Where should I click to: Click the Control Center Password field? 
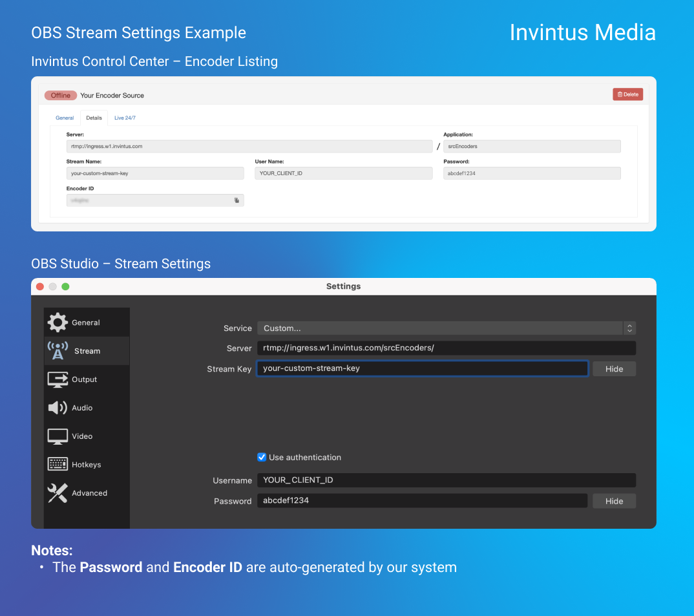point(532,173)
